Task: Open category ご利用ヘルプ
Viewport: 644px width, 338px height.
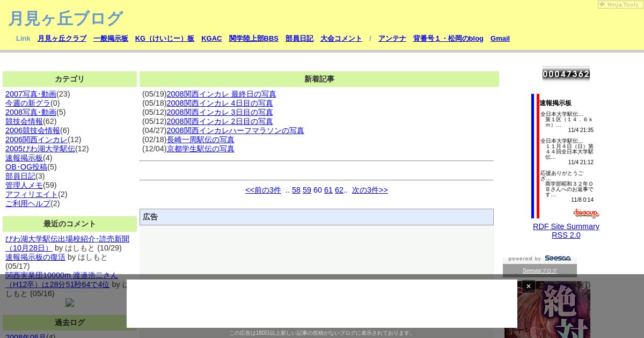Action: pyautogui.click(x=28, y=203)
